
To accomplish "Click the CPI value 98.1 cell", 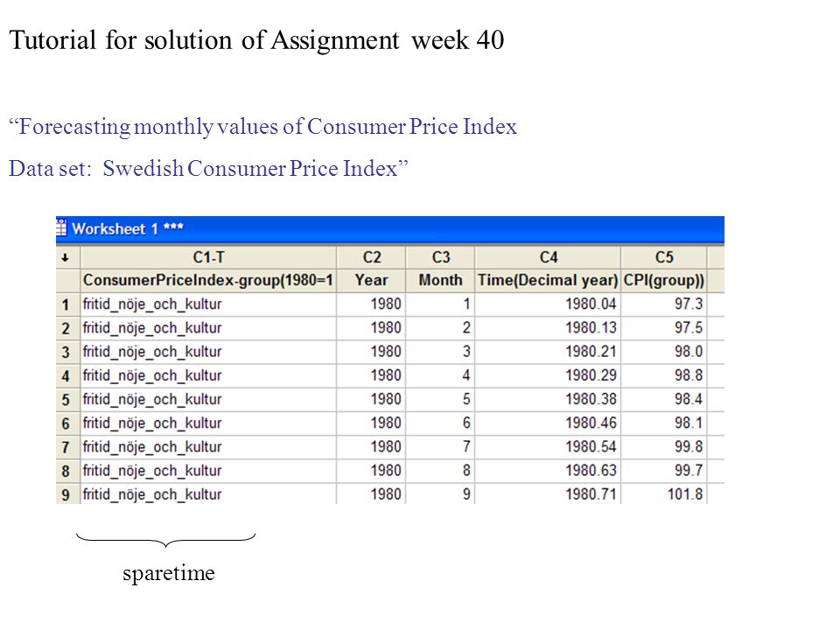I will tap(664, 423).
